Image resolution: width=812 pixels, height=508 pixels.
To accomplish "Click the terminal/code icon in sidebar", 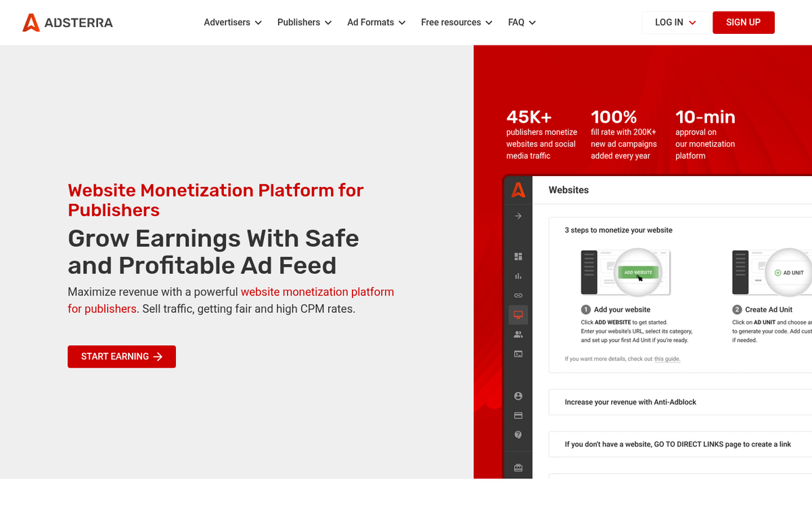I will [518, 354].
